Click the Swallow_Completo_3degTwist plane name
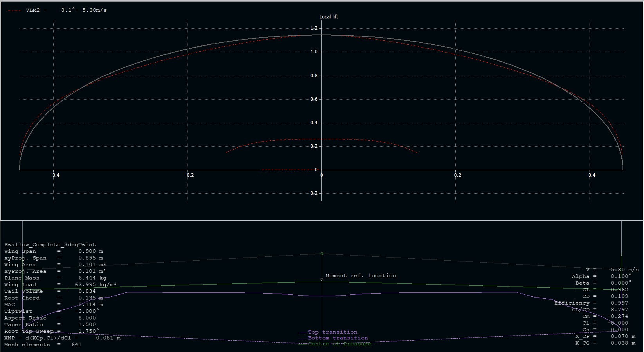The width and height of the screenshot is (644, 352). tap(50, 245)
